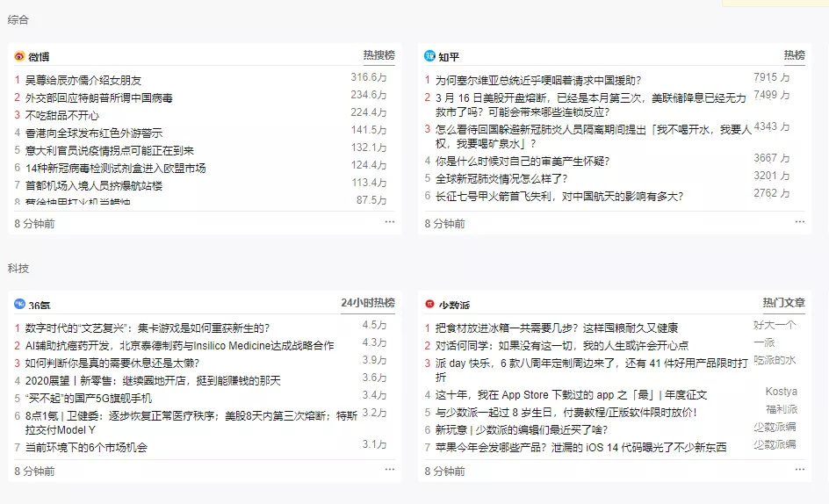Open Weibo topic 不吃甜品不开心
829x504 pixels.
click(x=61, y=115)
